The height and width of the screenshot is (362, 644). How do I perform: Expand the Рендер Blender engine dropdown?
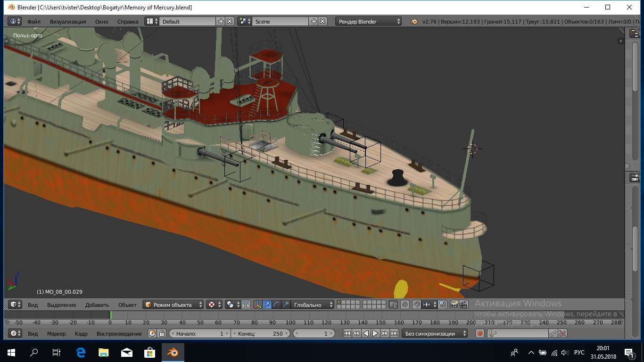[369, 21]
